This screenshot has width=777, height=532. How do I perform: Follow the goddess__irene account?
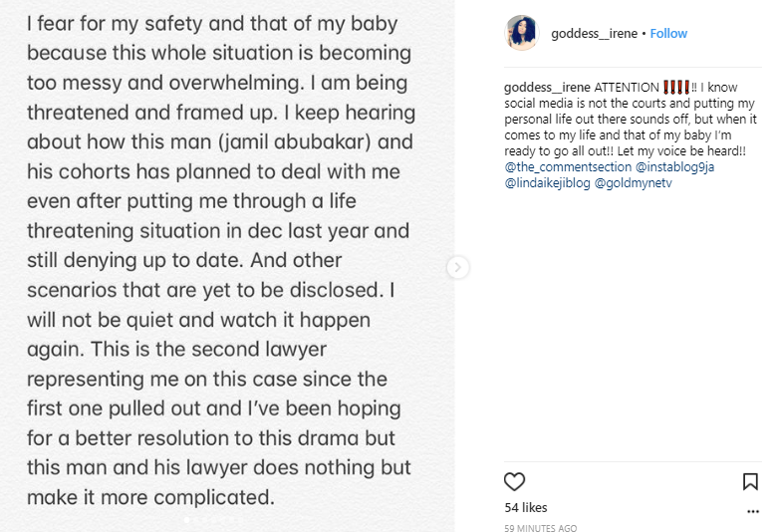click(x=668, y=33)
